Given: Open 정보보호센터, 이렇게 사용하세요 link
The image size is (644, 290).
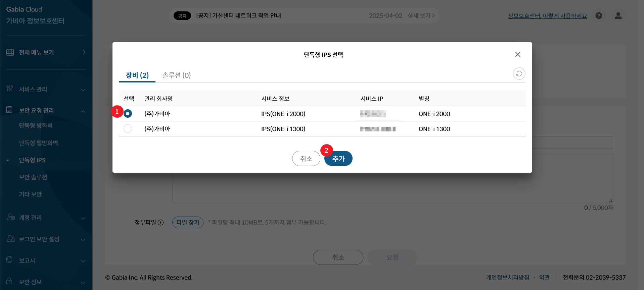Looking at the screenshot, I should coord(547,16).
